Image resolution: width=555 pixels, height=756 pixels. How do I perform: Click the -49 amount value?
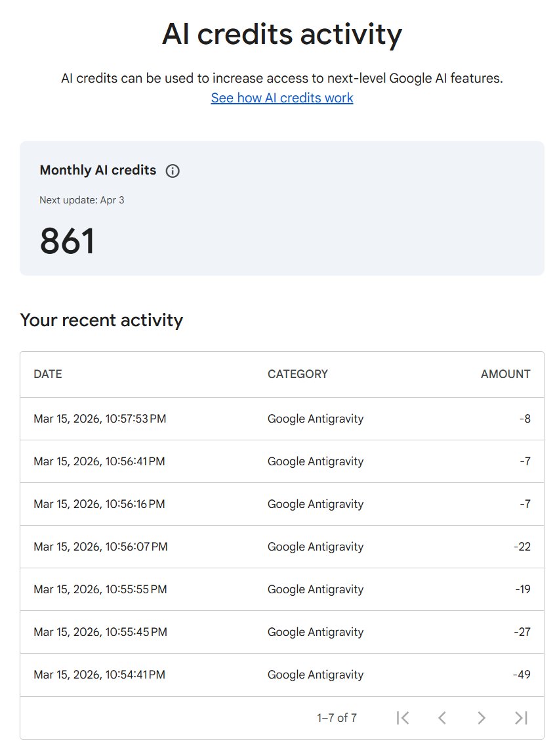click(x=522, y=675)
